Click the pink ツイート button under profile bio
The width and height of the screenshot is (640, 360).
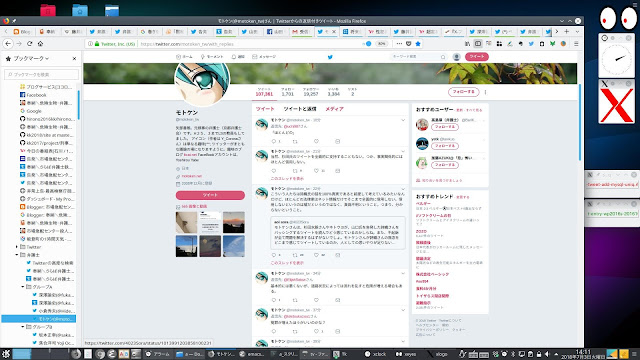tap(210, 195)
